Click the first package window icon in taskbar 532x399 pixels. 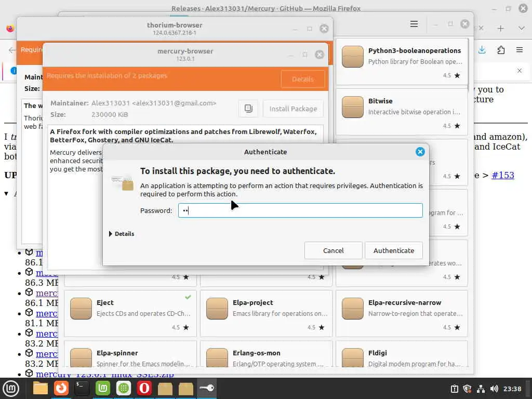coord(165,389)
